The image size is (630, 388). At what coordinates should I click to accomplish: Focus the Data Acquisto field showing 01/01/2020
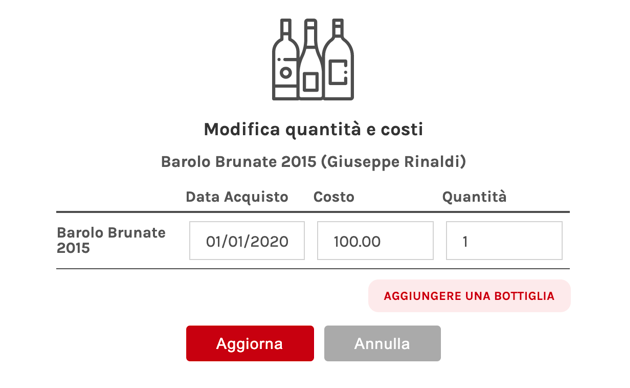point(247,241)
